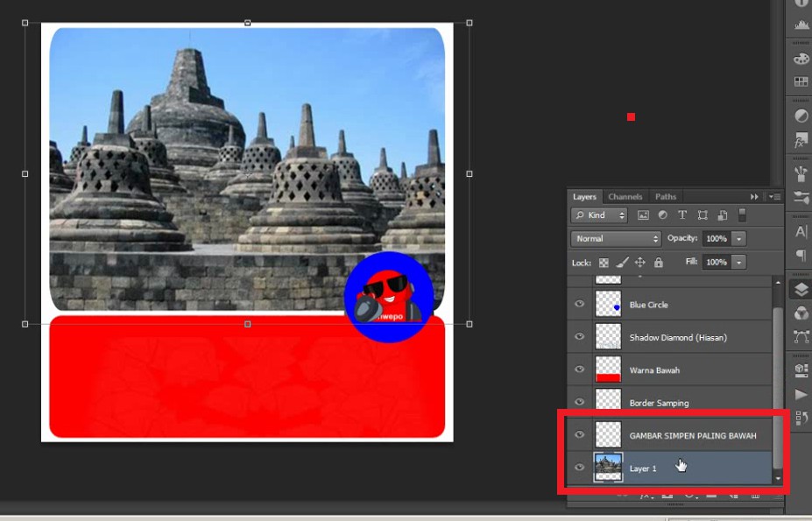
Task: Click the Opacity 100% value field
Action: point(717,239)
